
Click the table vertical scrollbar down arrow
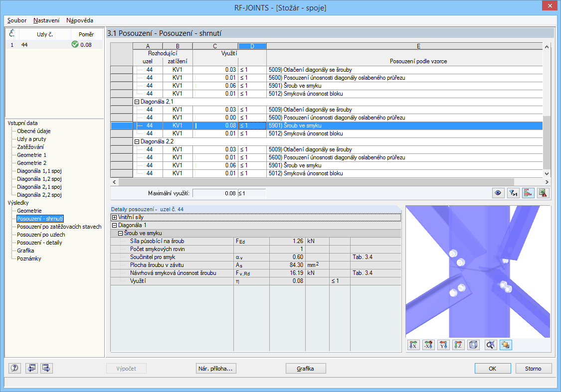click(x=547, y=174)
